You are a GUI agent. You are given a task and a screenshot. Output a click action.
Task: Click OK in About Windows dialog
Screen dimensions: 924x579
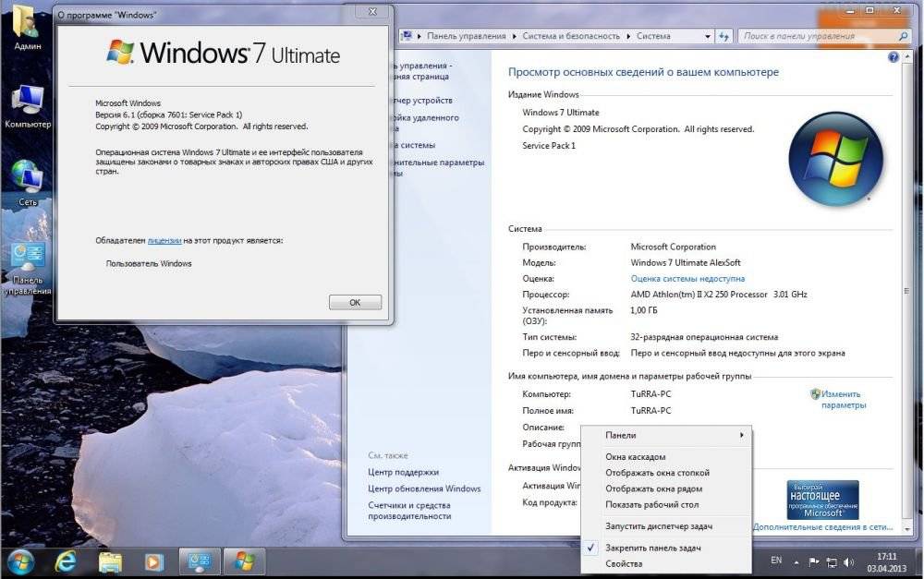(x=355, y=302)
